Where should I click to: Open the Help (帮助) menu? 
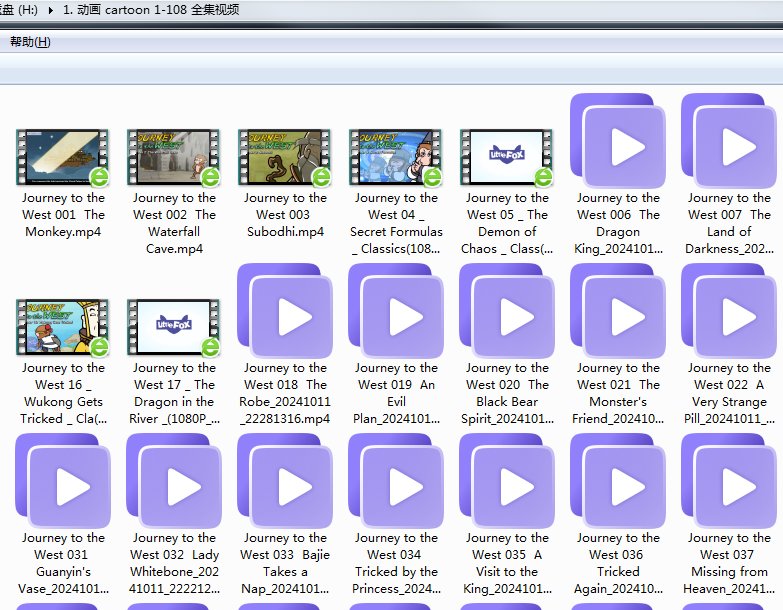tap(30, 42)
